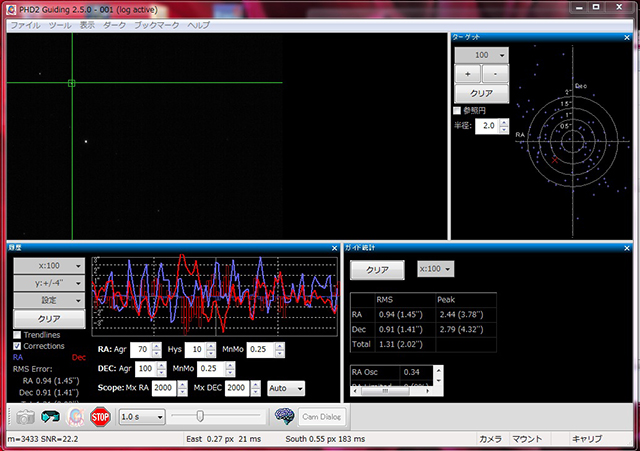Click the Cam Dialog button
Screen dimensions: 640x451
[322, 417]
